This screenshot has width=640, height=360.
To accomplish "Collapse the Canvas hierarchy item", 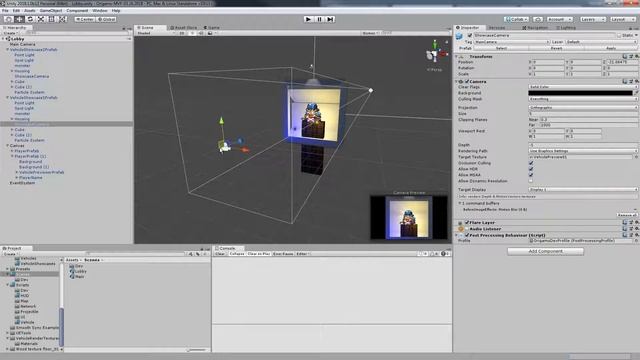I will pyautogui.click(x=7, y=146).
